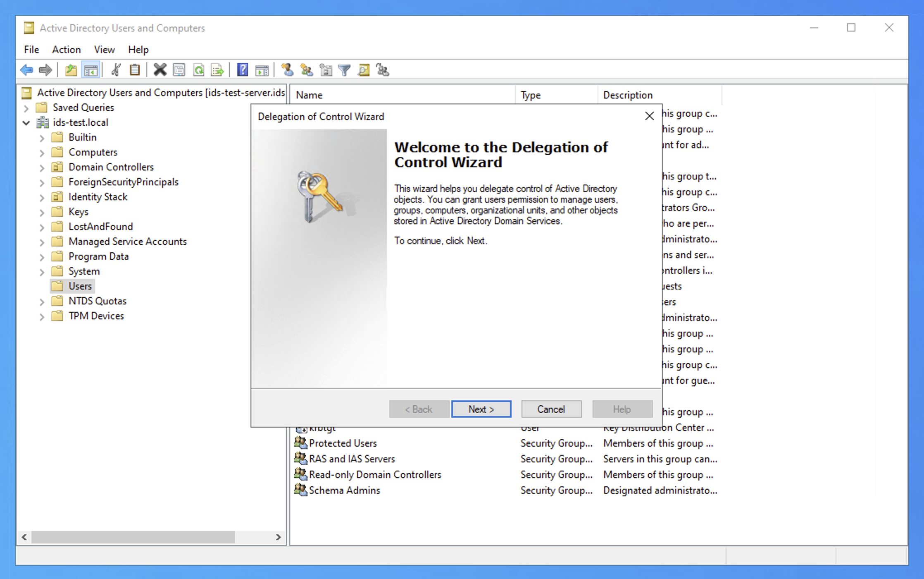
Task: Select the Schema Admins row
Action: tap(345, 490)
